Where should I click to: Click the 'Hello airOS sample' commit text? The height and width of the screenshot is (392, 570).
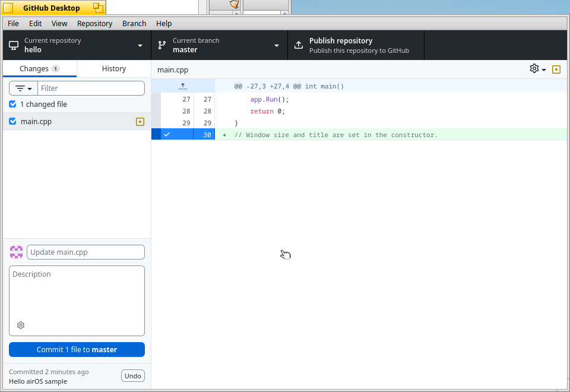coord(38,381)
